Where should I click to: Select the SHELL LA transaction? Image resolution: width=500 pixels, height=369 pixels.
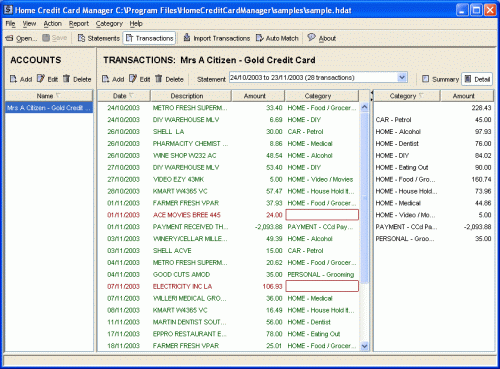(x=228, y=132)
